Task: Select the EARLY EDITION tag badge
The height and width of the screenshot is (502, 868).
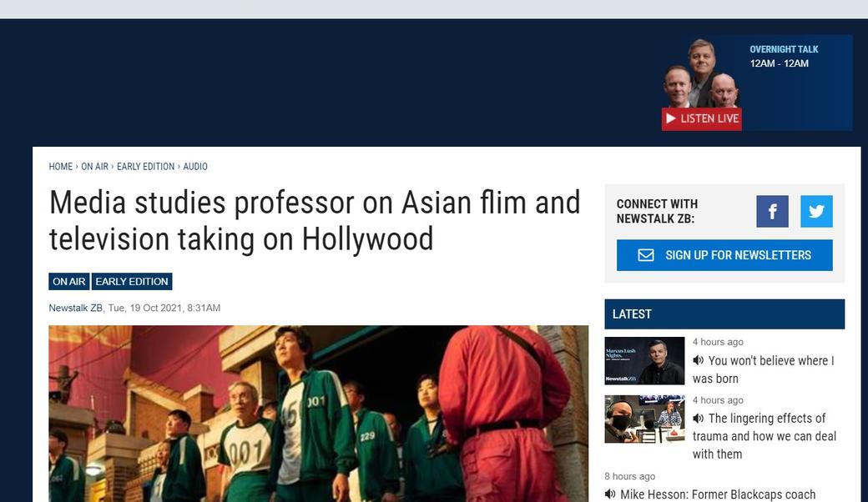Action: (x=132, y=282)
